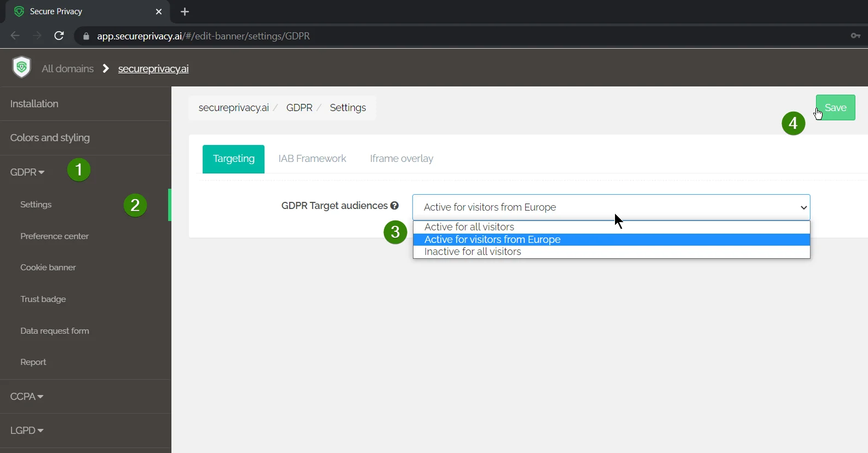Click the browser address bar URL
868x453 pixels.
[x=203, y=36]
